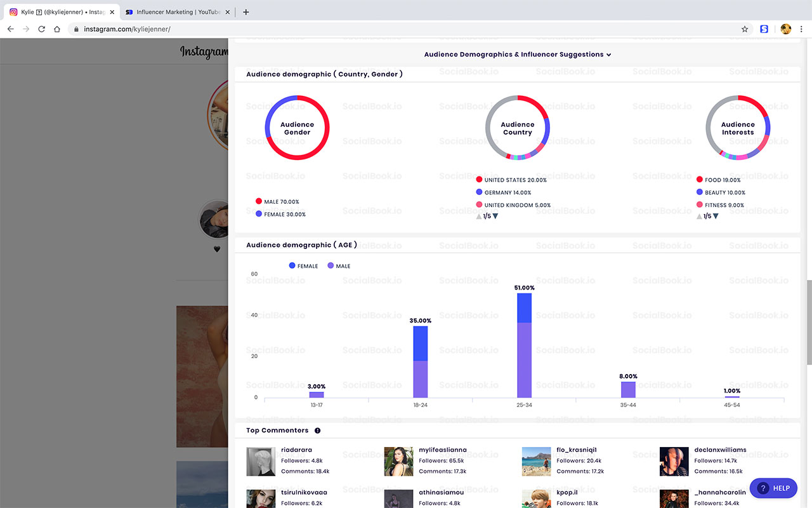This screenshot has width=812, height=508.
Task: Click flo_krasniqi1 profile thumbnail
Action: click(536, 462)
